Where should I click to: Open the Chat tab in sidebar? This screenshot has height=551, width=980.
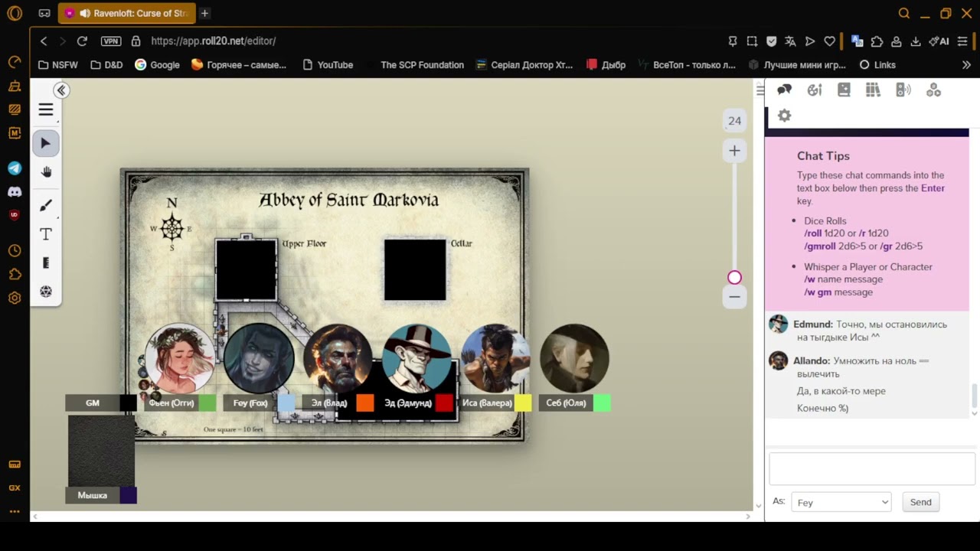click(x=784, y=90)
